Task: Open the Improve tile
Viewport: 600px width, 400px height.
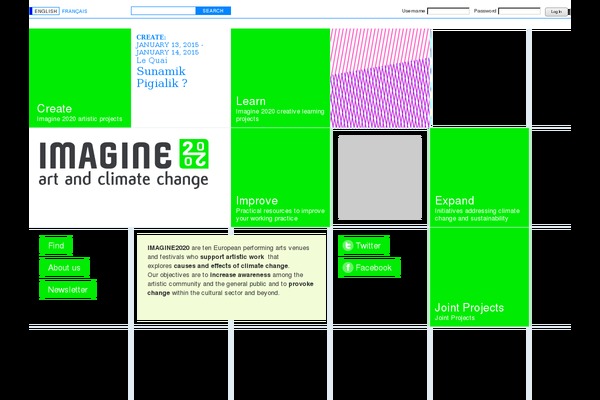Action: tap(280, 177)
